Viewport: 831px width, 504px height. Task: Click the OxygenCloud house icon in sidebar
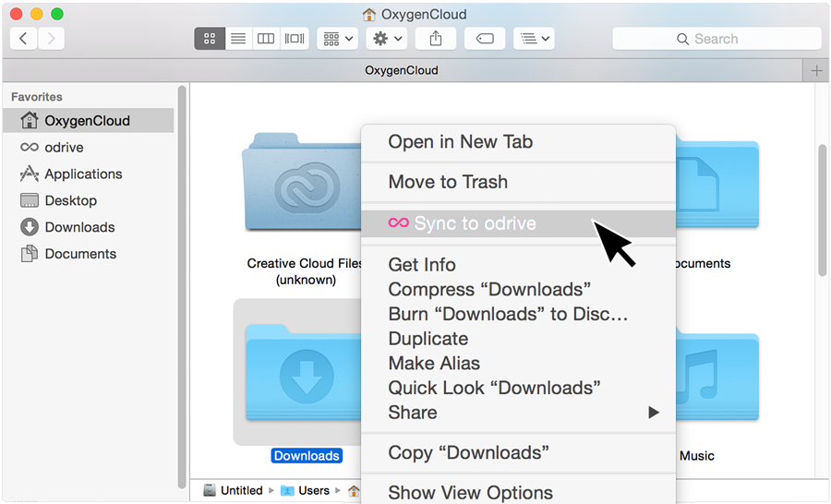point(30,120)
